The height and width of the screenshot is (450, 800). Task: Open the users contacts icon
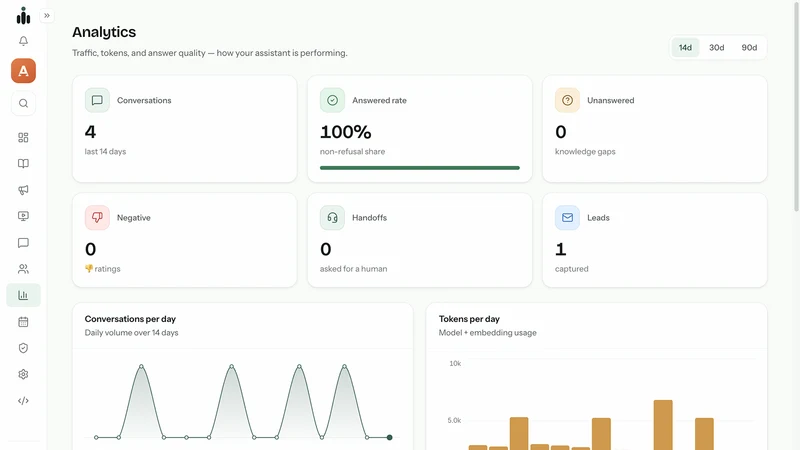tap(23, 269)
